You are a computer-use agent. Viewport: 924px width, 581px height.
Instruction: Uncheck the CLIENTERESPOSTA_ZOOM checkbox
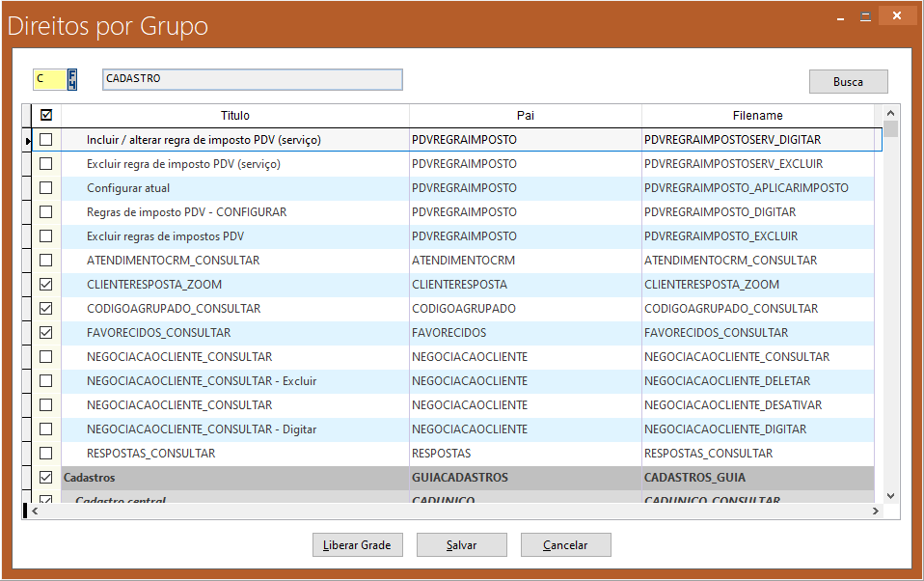click(46, 285)
